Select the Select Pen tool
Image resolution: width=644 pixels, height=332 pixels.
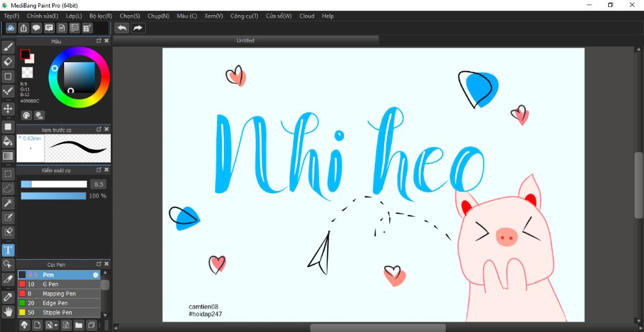8,217
